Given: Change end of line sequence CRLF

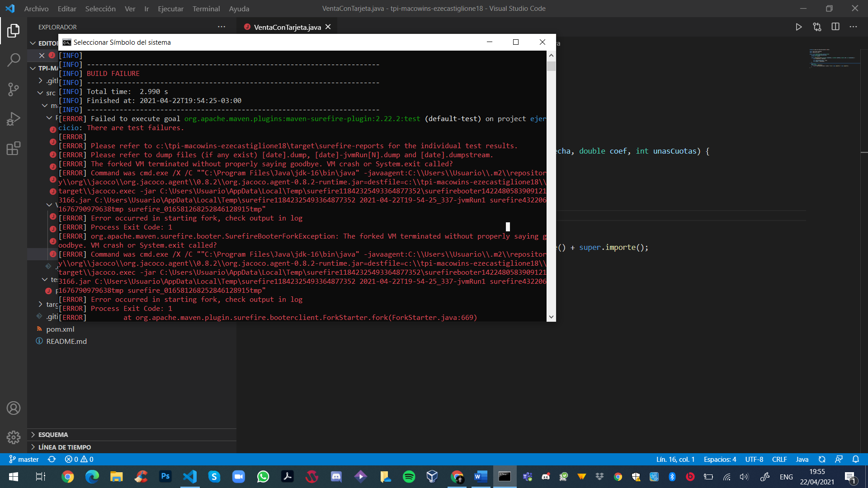Looking at the screenshot, I should pyautogui.click(x=779, y=459).
